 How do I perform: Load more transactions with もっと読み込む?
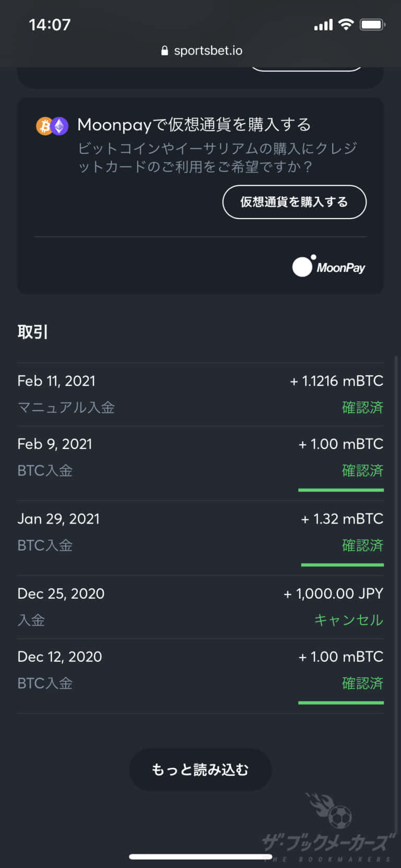pos(200,769)
